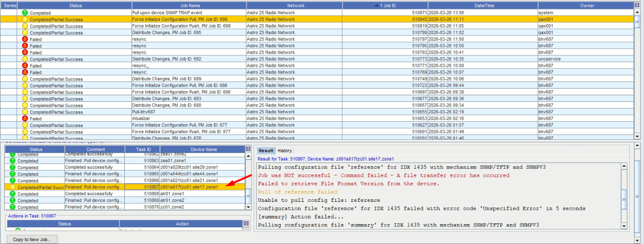Image resolution: width=644 pixels, height=244 pixels.
Task: Click task list scrollbar down arrow
Action: pos(248,207)
